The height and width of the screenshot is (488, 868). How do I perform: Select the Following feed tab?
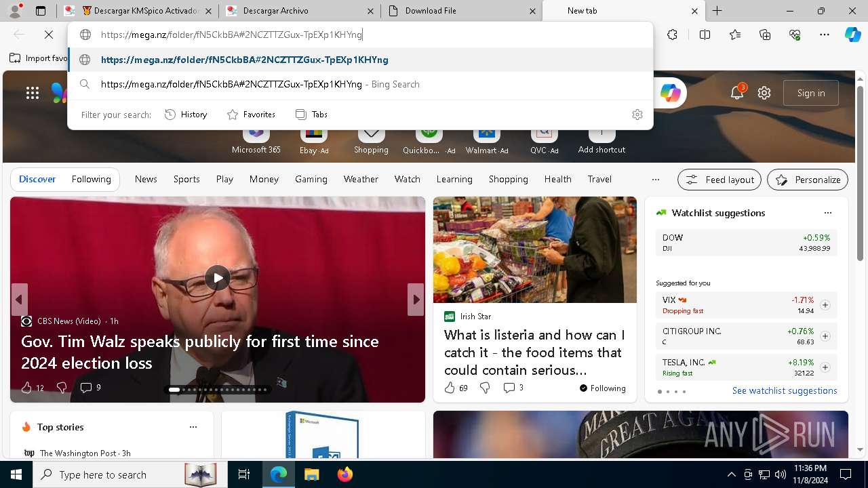(x=91, y=180)
